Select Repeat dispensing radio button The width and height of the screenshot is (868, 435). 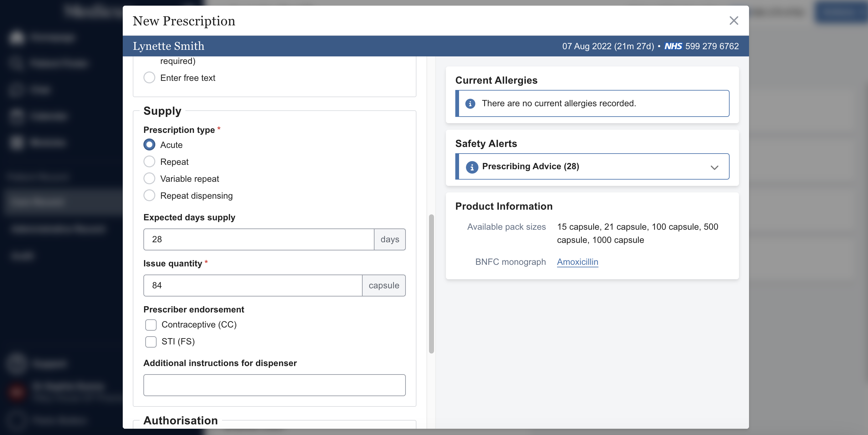coord(149,196)
